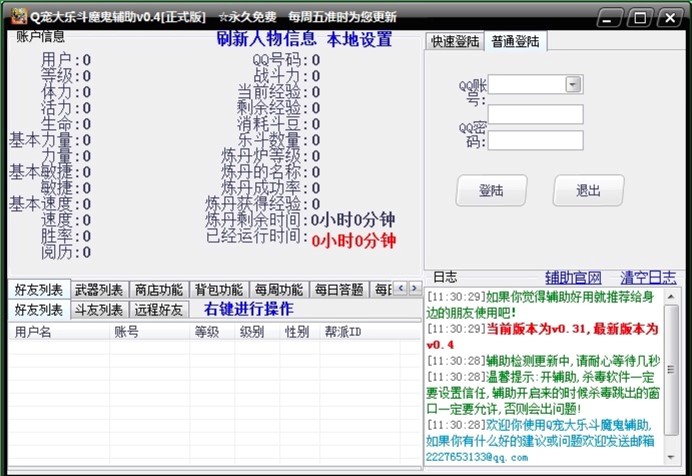Select 斗友列表 sub tab
Viewport: 692px width, 476px height.
(99, 310)
